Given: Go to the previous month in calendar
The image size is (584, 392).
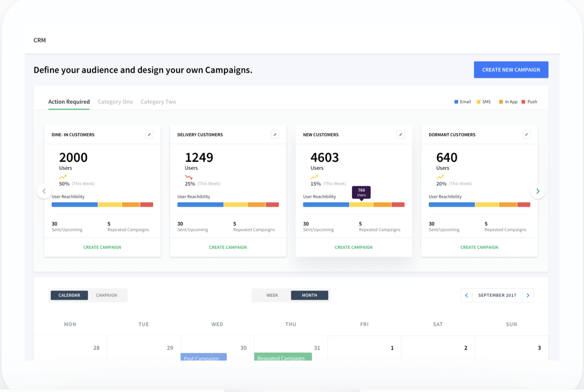Looking at the screenshot, I should pos(466,295).
